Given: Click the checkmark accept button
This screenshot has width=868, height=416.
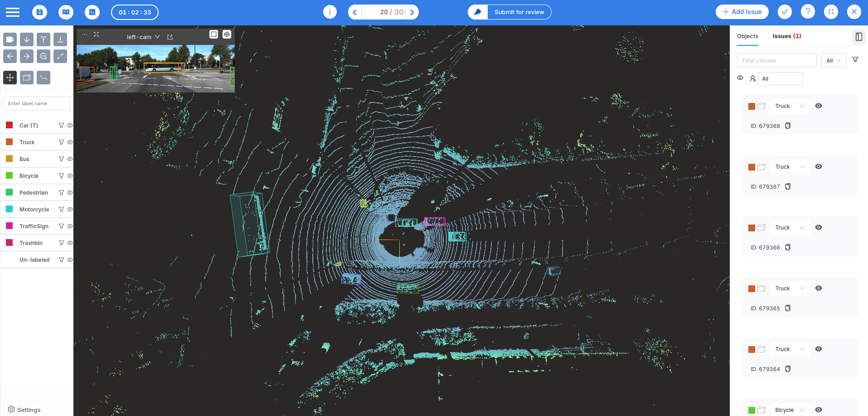Looking at the screenshot, I should (785, 12).
